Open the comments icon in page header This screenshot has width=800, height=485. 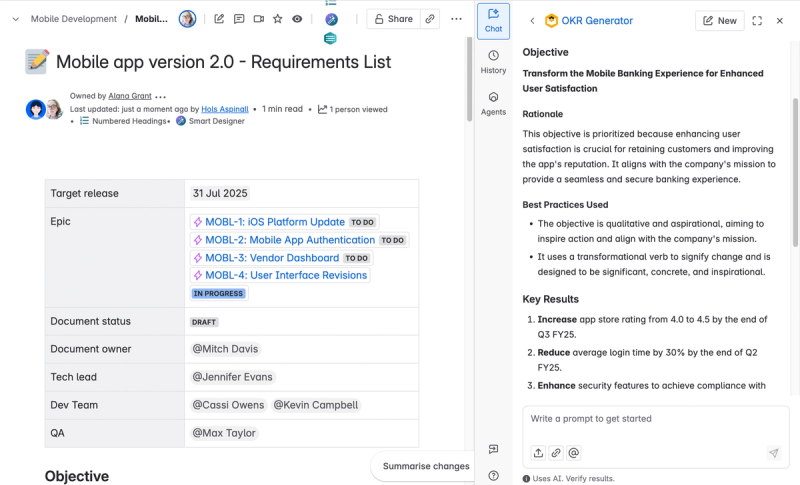tap(239, 19)
